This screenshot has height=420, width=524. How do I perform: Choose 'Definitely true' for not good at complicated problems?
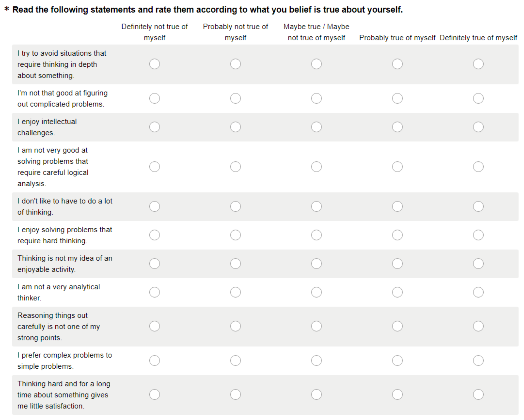point(478,99)
